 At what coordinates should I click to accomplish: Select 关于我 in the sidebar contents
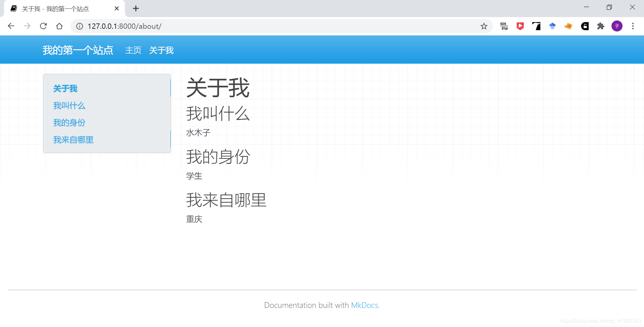(65, 88)
